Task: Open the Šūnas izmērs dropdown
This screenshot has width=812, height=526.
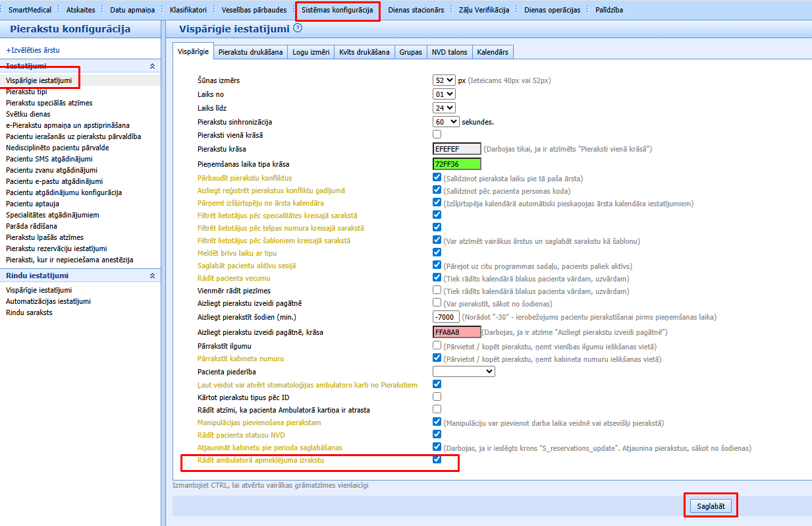Action: point(444,80)
